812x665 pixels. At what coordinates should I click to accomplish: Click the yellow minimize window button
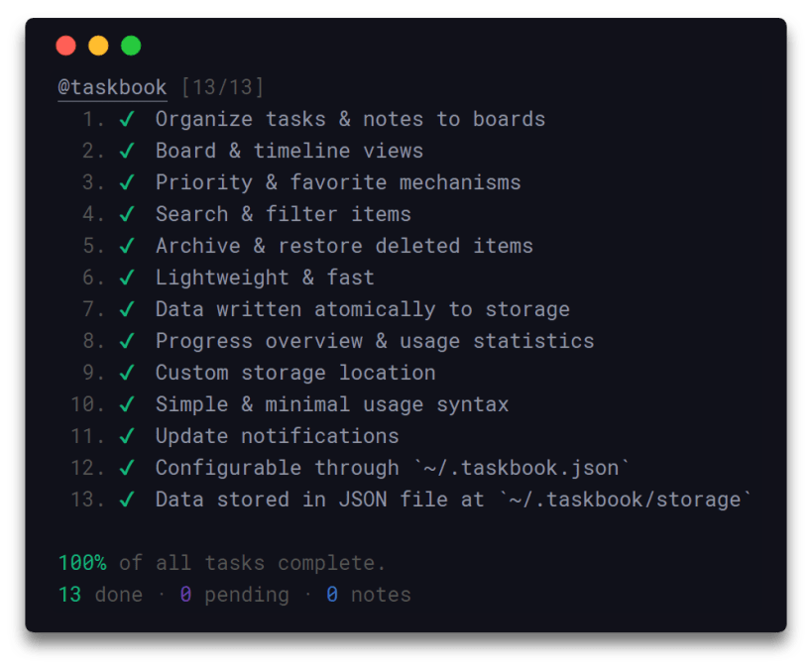coord(98,46)
